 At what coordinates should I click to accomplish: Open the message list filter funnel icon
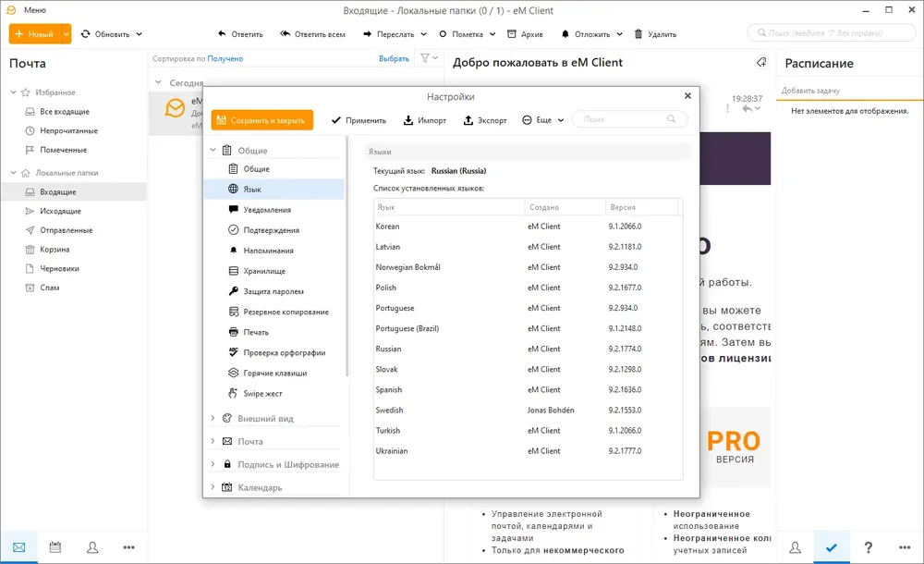click(x=425, y=58)
